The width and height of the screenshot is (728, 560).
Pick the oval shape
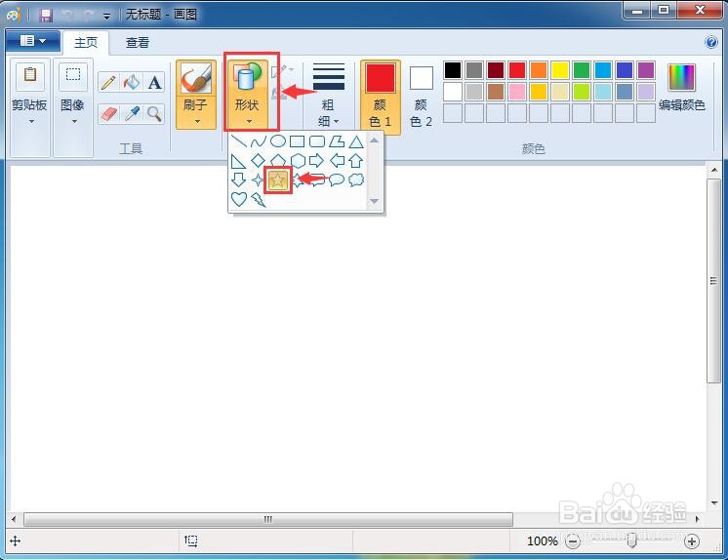(x=278, y=141)
